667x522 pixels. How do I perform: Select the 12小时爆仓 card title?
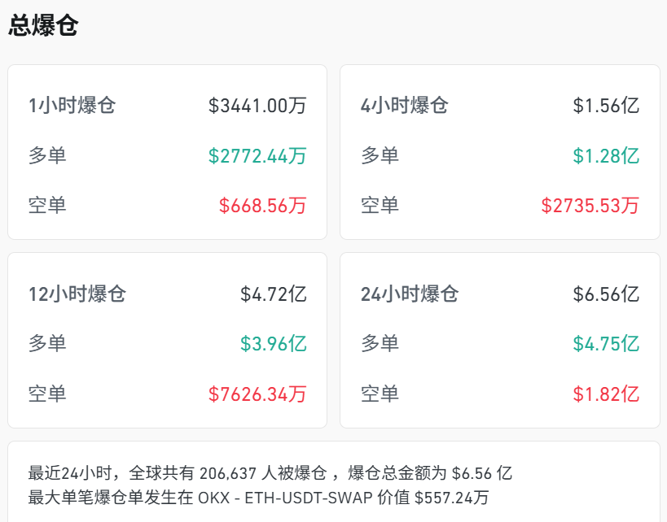point(77,294)
